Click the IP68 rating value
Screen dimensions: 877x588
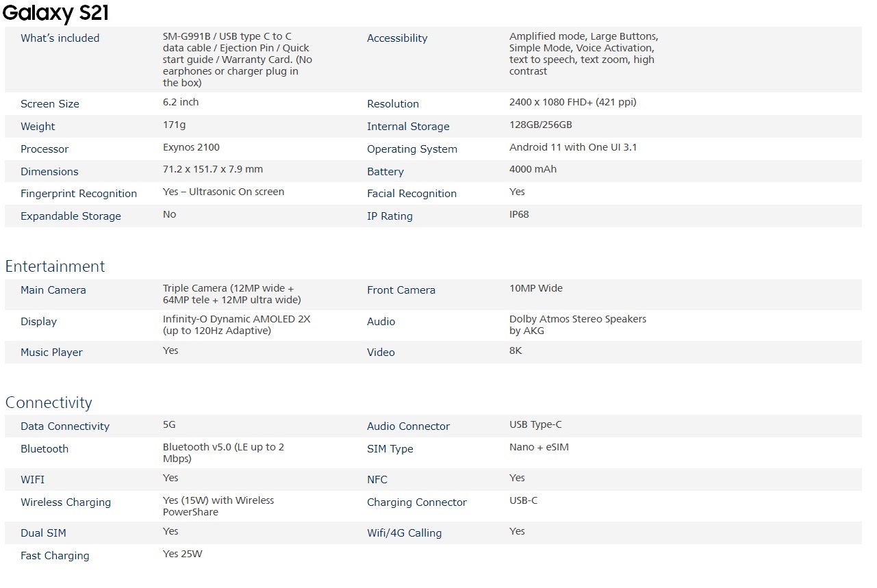tap(519, 215)
